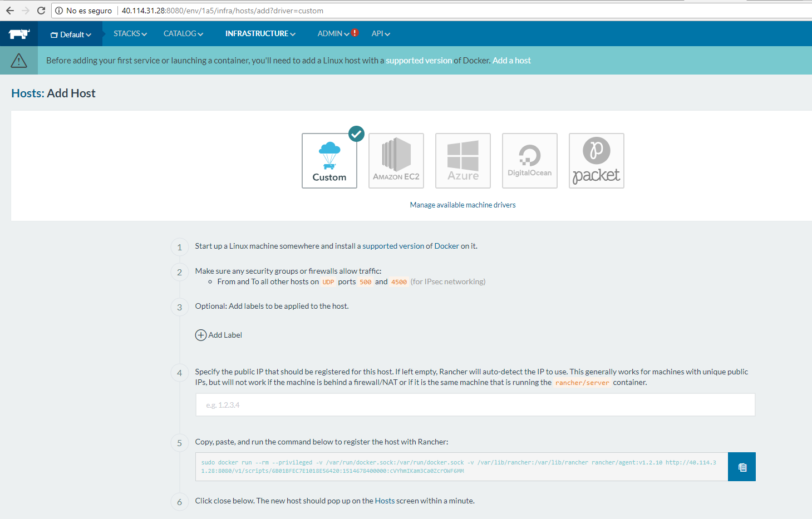The image size is (812, 519).
Task: Open the API menu
Action: point(381,34)
